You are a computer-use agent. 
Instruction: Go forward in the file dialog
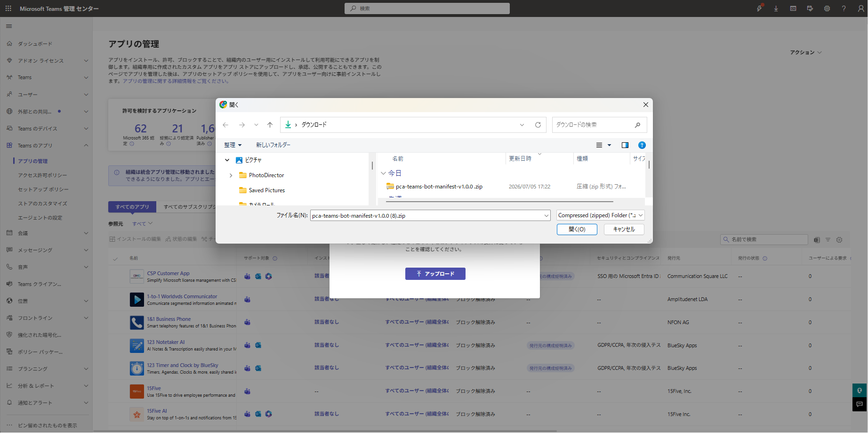(x=241, y=125)
